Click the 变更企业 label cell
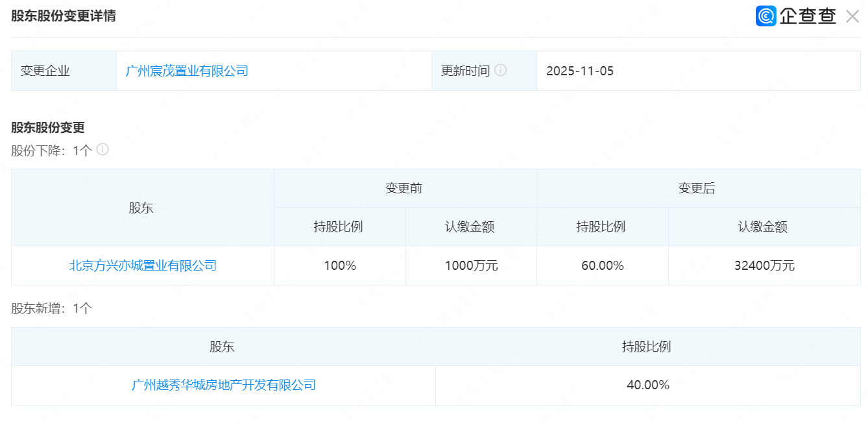This screenshot has width=868, height=423. click(45, 71)
